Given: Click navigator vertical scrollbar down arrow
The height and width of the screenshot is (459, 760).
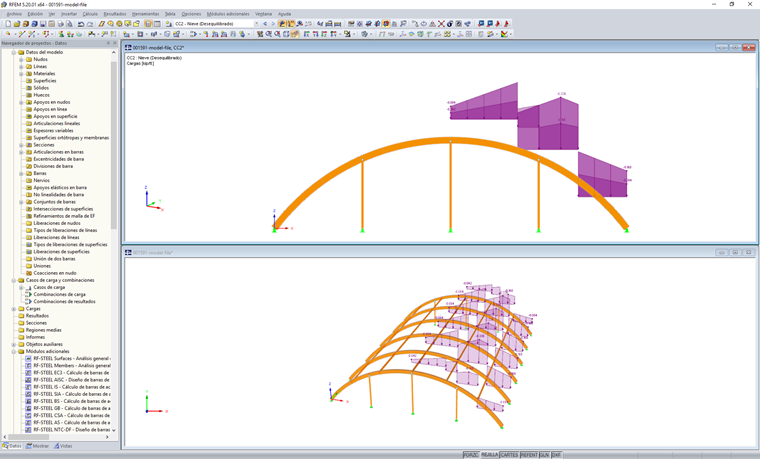Looking at the screenshot, I should [114, 430].
